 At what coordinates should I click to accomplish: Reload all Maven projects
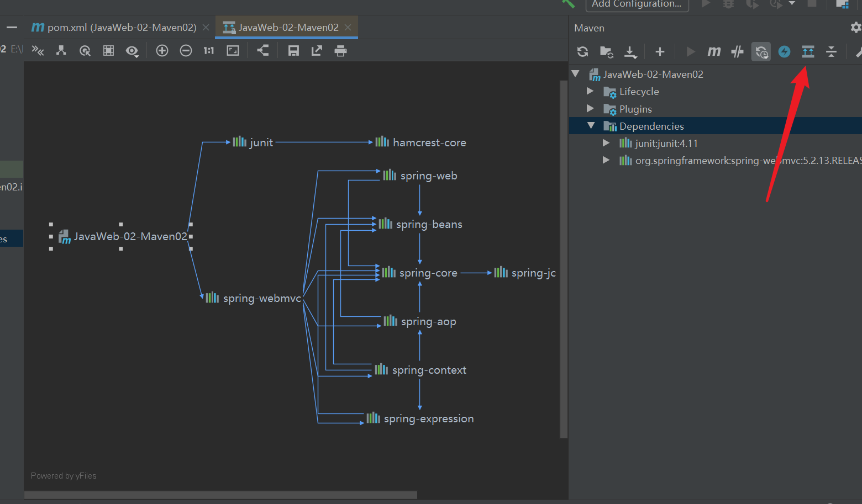point(582,52)
